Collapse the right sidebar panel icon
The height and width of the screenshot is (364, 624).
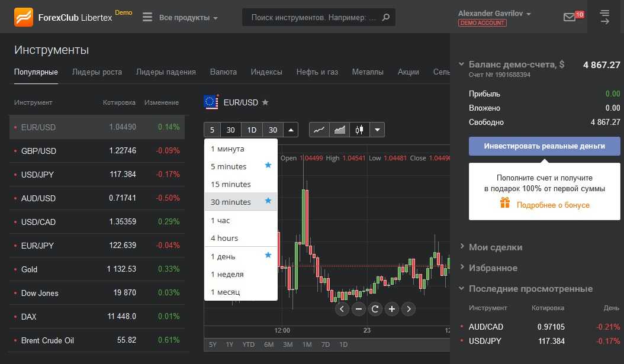click(604, 17)
